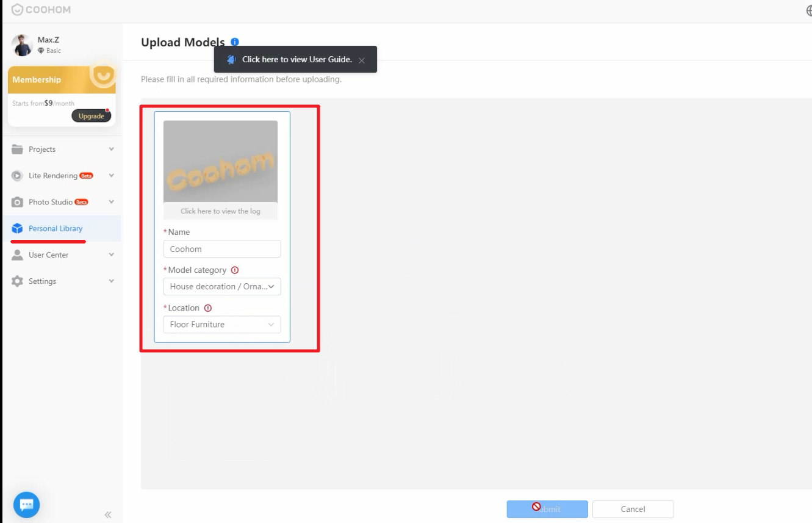Expand the Photo Studio section
The image size is (812, 523).
click(x=111, y=202)
